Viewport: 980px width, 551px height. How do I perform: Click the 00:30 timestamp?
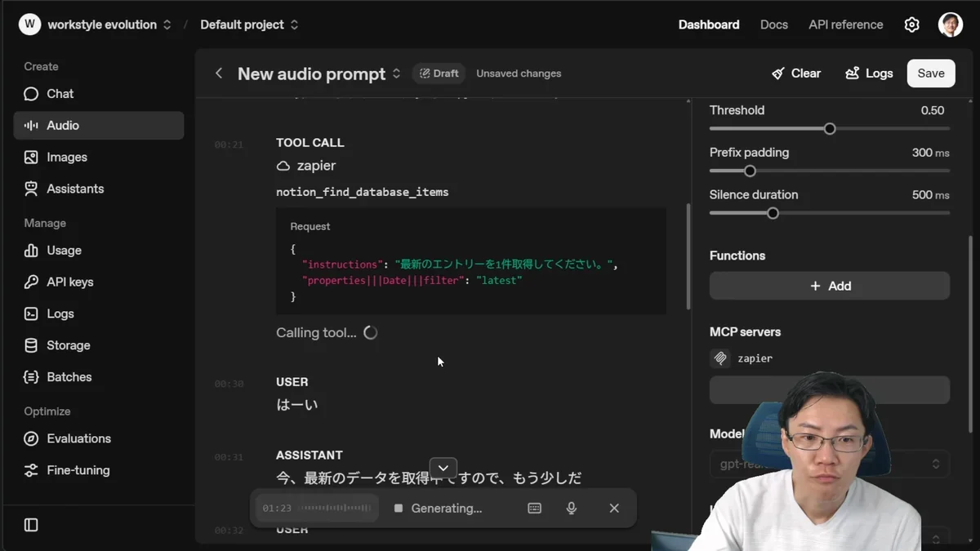click(x=229, y=384)
